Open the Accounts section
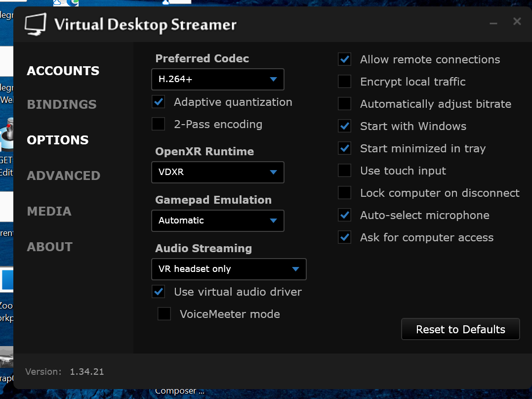 tap(63, 71)
